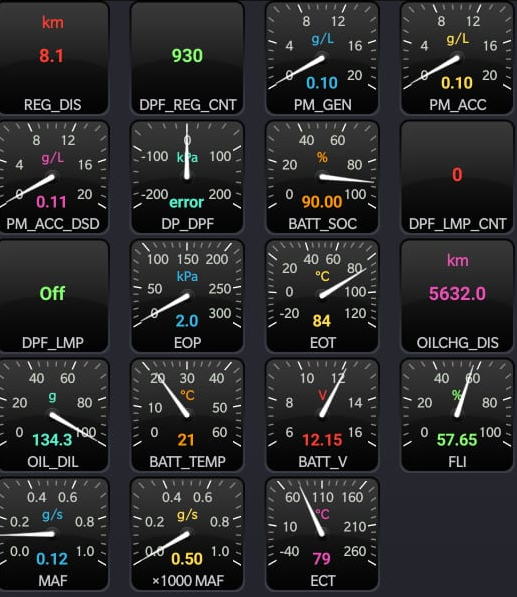Open the PM_ACC_DSD gauge
The width and height of the screenshot is (517, 597).
(x=53, y=177)
